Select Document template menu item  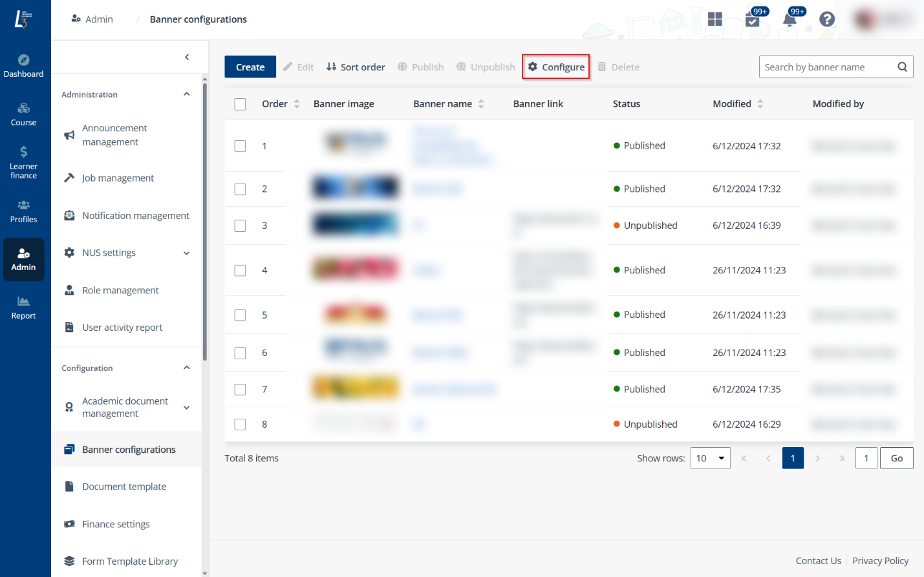124,487
